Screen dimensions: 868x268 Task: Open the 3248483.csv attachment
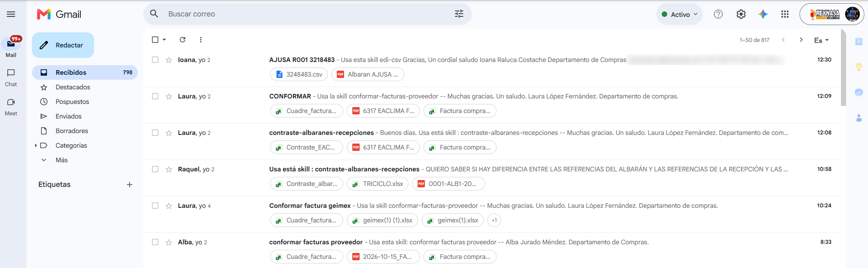299,74
